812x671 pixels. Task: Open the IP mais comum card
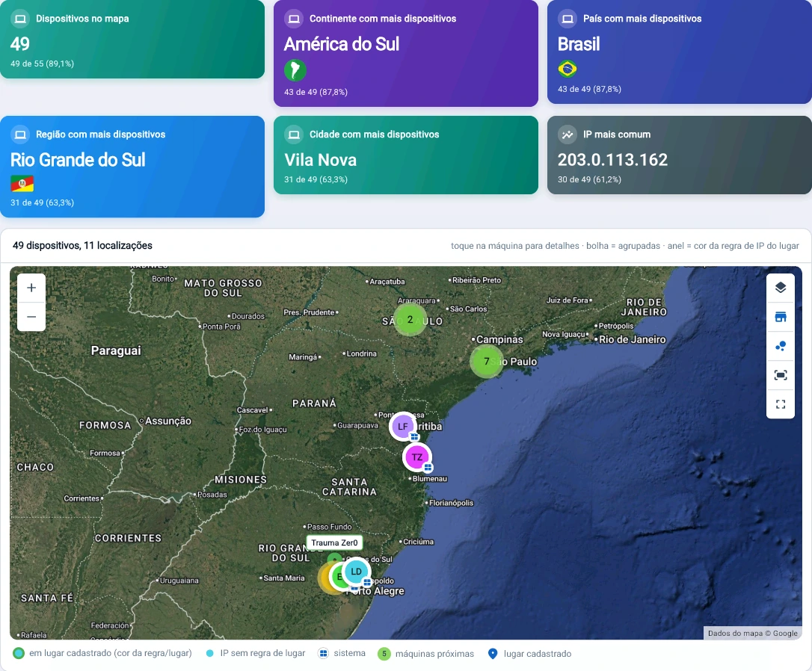(680, 155)
